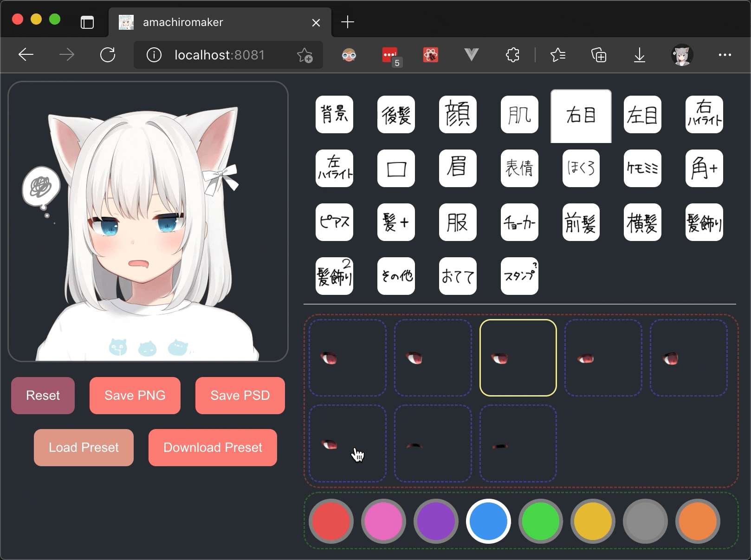
Task: Open the browser downloads panel
Action: click(x=640, y=55)
